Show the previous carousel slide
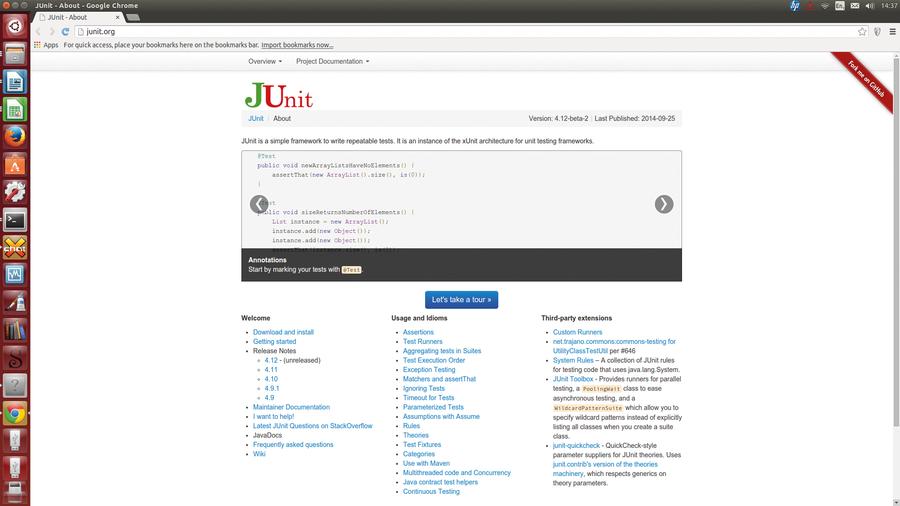The image size is (900, 506). pos(259,204)
